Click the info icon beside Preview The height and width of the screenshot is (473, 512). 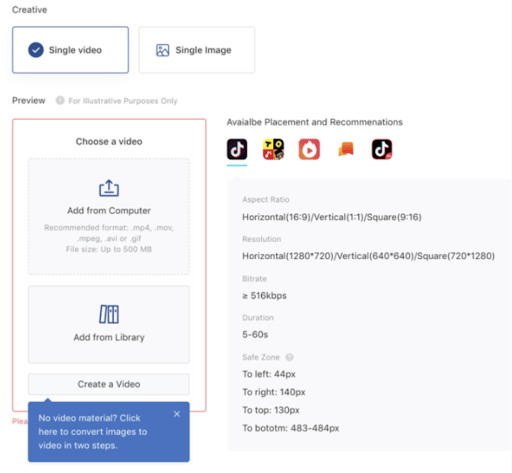click(60, 100)
